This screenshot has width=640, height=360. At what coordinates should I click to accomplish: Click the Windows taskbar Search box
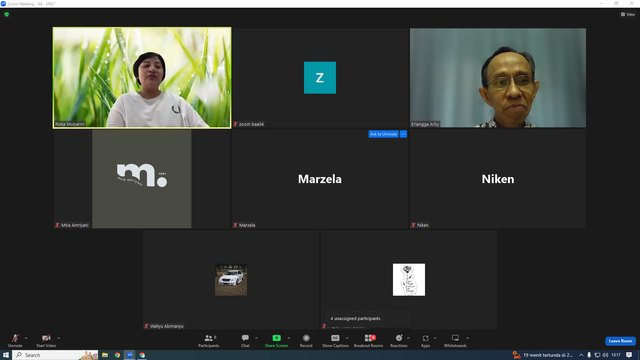point(56,355)
